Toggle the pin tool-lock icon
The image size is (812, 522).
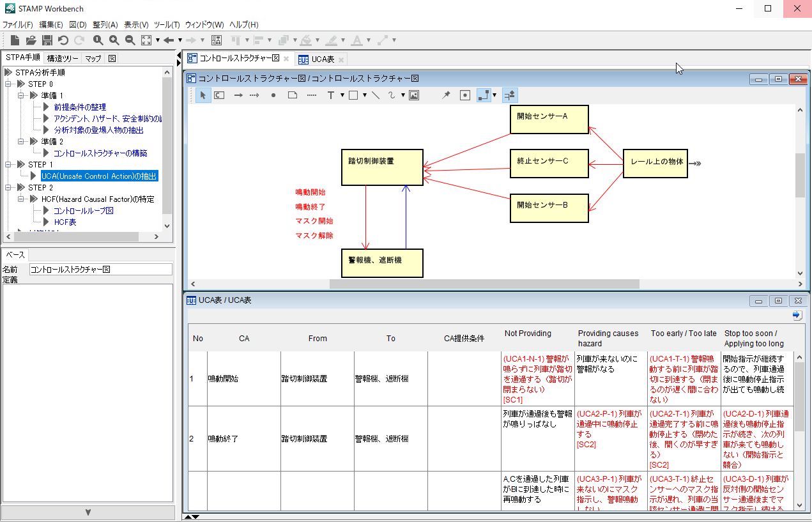tap(447, 95)
